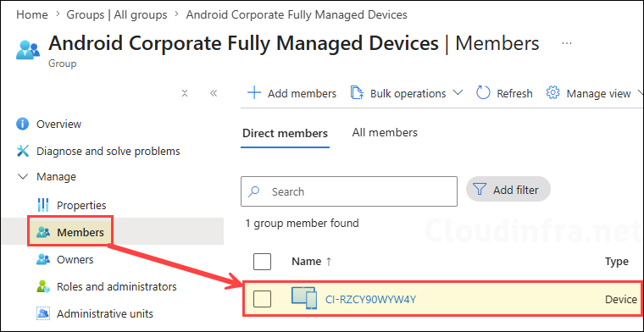The width and height of the screenshot is (644, 332).
Task: Click the 'Group' subtitle under the title
Action: point(63,64)
